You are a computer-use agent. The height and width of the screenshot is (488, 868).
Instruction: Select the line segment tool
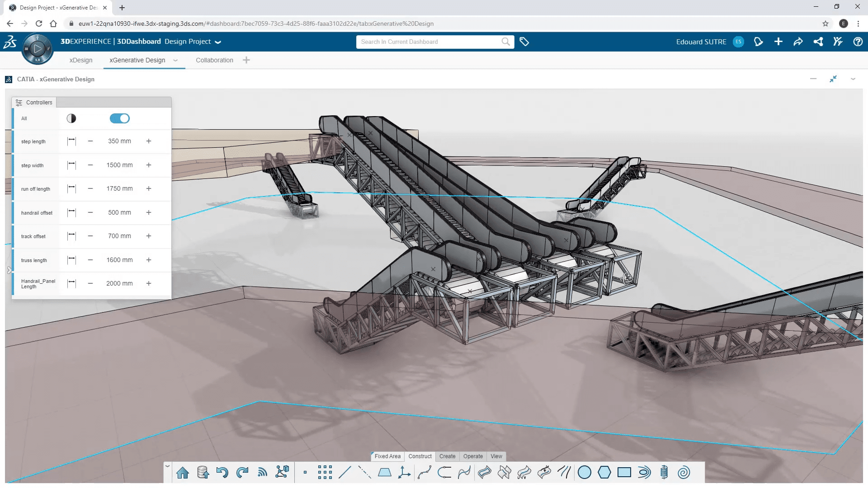[344, 472]
